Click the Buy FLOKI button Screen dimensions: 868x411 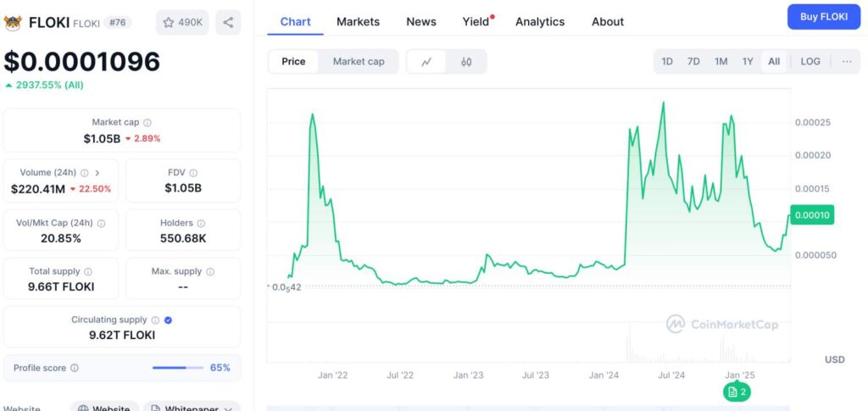tap(824, 17)
